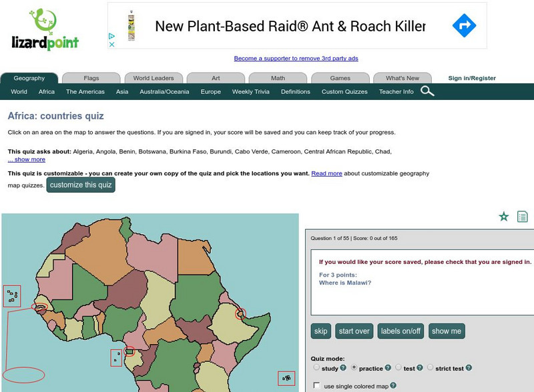Click the help icon next to strict test
The width and height of the screenshot is (534, 392).
point(470,367)
